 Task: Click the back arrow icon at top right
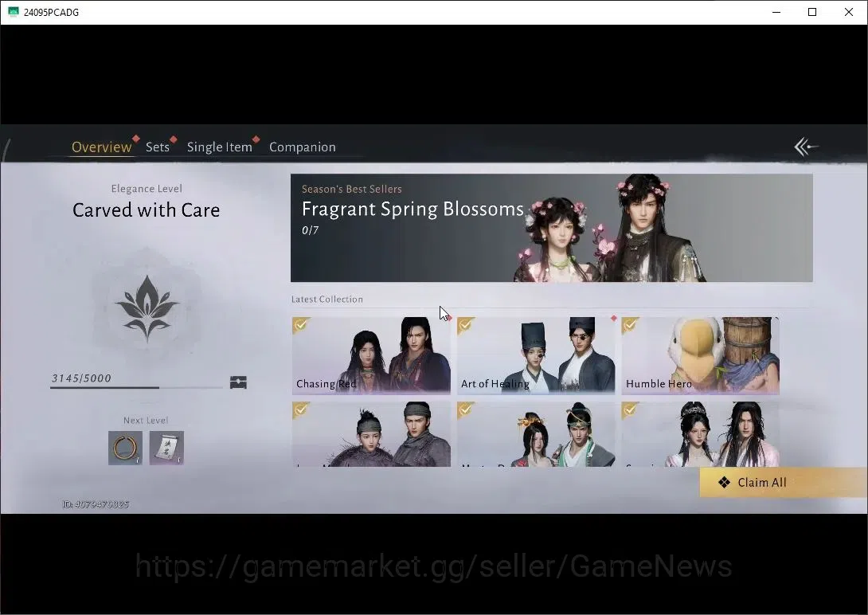[x=806, y=147]
